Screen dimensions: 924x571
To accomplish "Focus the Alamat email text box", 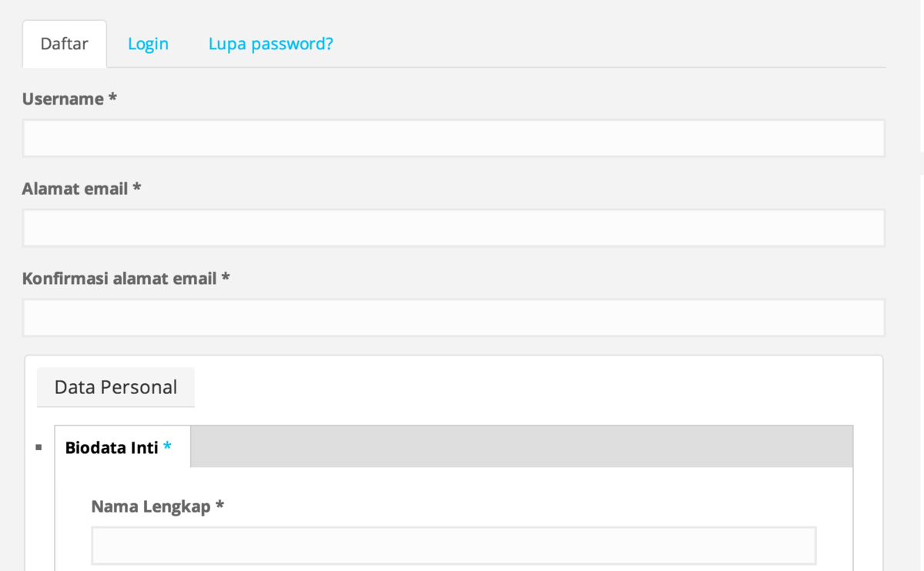I will (x=454, y=229).
